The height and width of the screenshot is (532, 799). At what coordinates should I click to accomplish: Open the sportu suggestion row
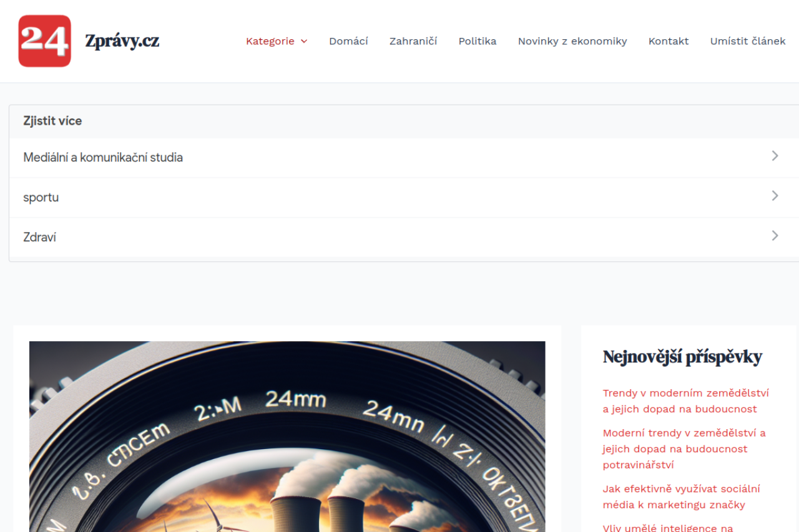[404, 198]
